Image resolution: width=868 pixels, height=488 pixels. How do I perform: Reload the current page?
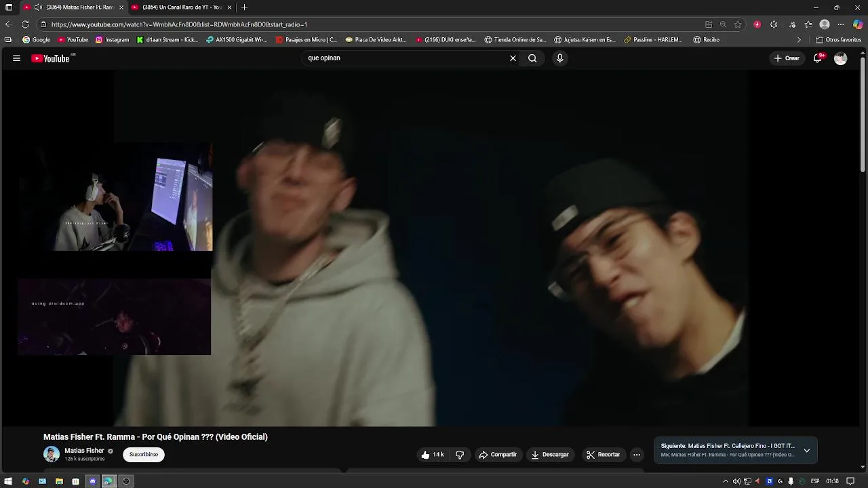(25, 24)
